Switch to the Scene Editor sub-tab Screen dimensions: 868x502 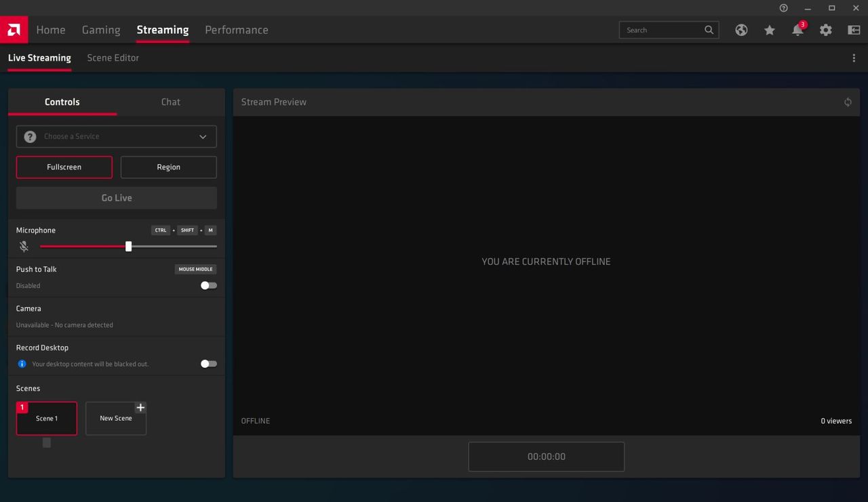113,58
